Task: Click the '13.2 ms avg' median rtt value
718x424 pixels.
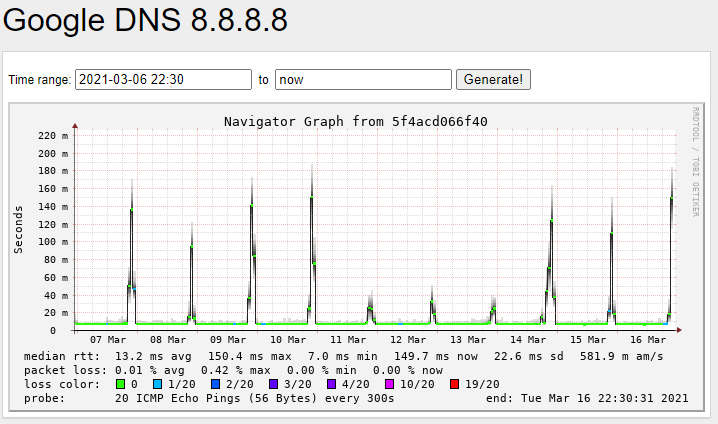Action: click(x=153, y=356)
